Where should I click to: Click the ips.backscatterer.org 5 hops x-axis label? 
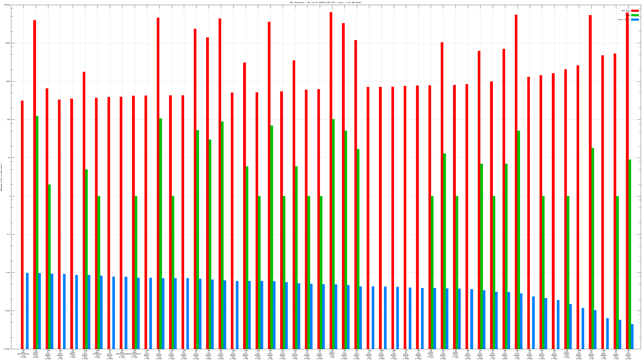click(135, 354)
